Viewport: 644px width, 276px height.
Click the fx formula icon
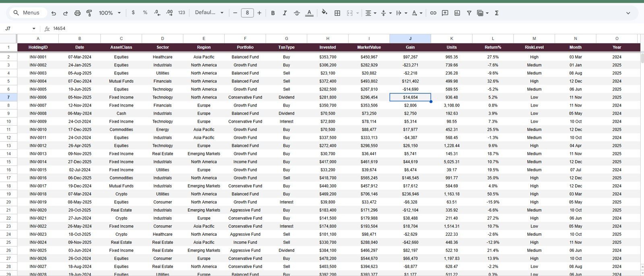[47, 29]
